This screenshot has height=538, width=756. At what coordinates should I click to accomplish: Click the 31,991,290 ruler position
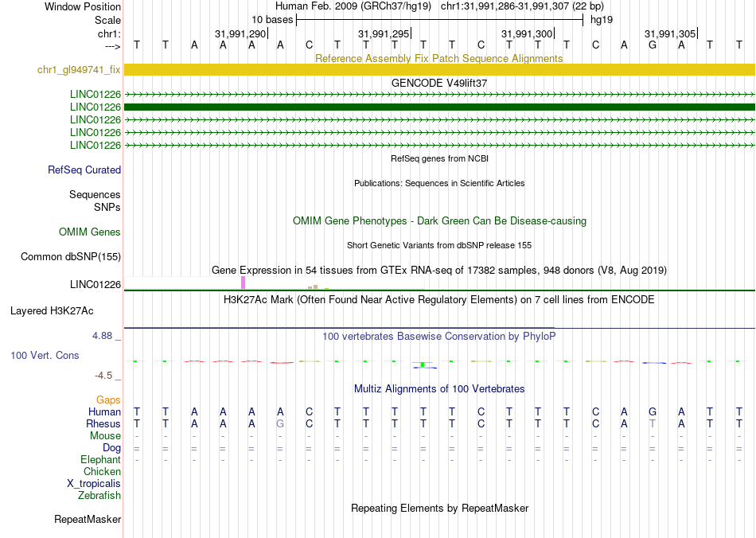pos(240,33)
